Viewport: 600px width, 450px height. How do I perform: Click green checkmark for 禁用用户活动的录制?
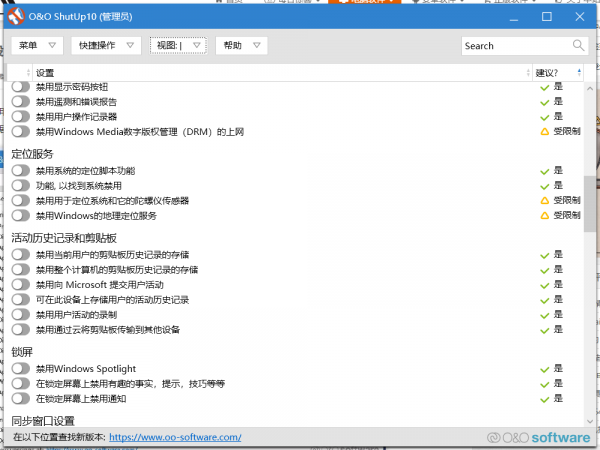click(x=545, y=316)
